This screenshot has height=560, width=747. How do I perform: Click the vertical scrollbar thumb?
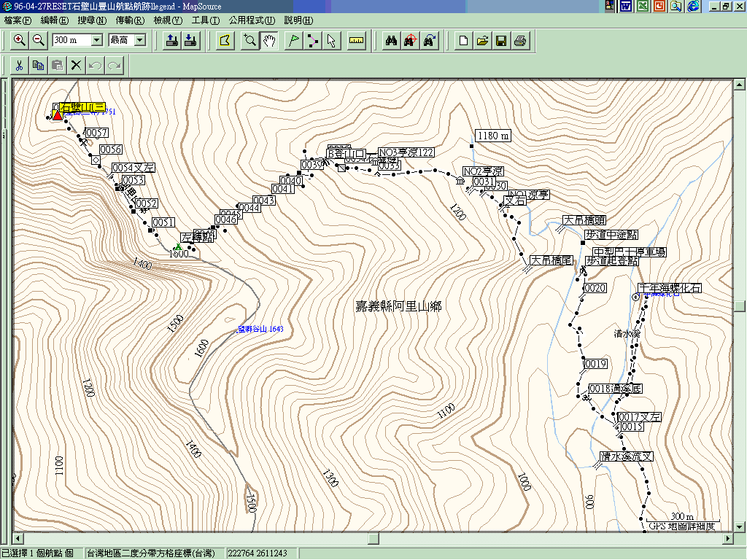point(740,306)
